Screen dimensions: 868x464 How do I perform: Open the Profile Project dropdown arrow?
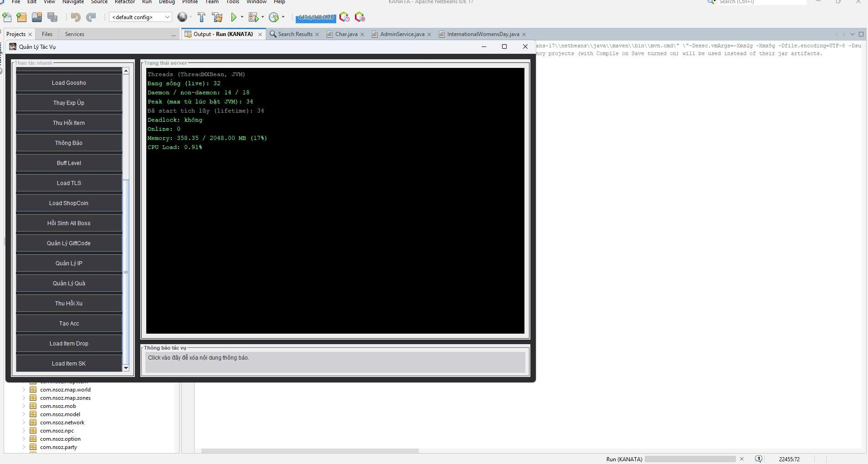pos(283,17)
